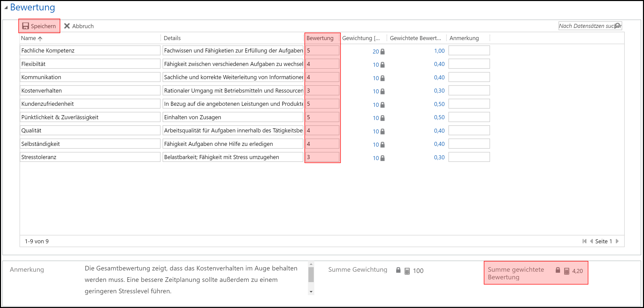Edit Bewertung value for Fachliche Kompetenz
The image size is (644, 308).
322,50
